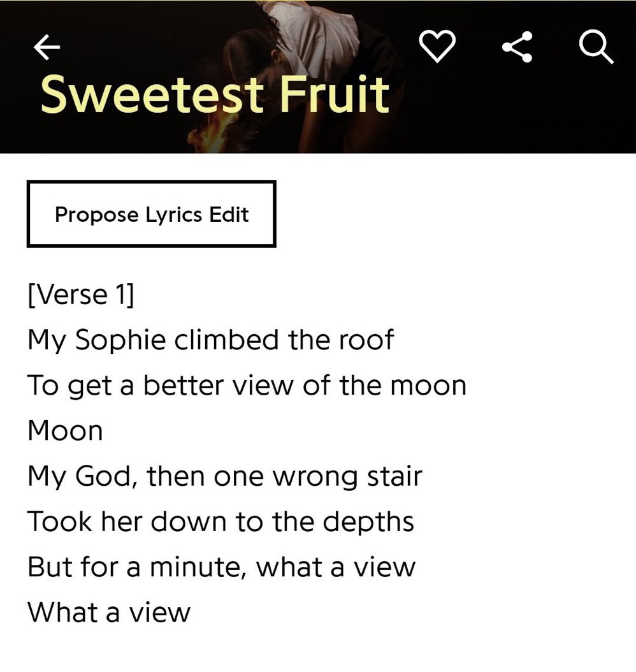This screenshot has width=636, height=672.
Task: Tap the Sweetest Fruit song title
Action: click(215, 94)
